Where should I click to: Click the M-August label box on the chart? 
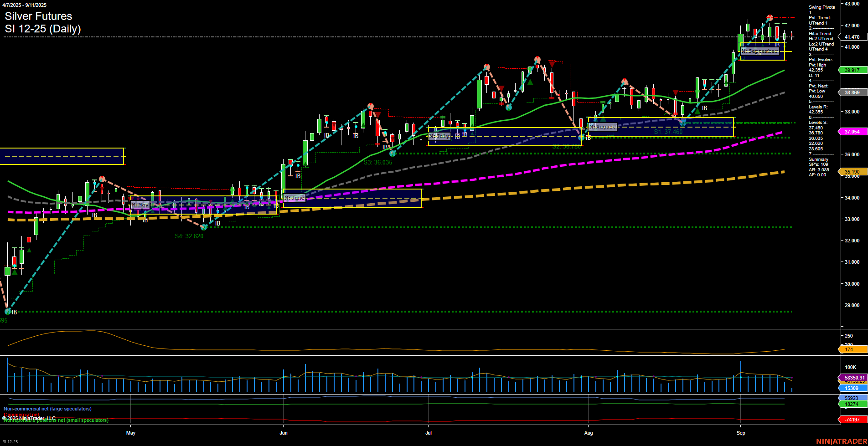click(602, 127)
